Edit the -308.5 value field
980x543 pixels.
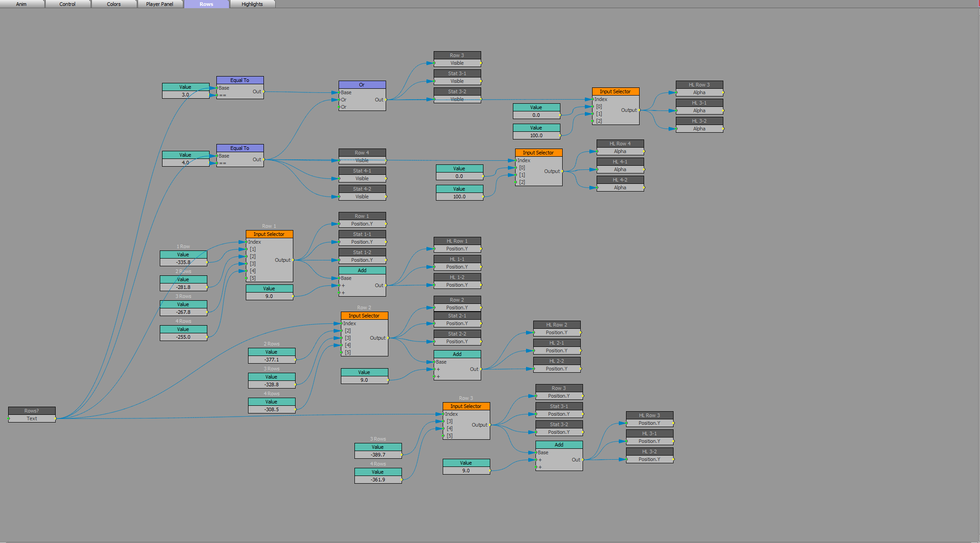tap(272, 409)
